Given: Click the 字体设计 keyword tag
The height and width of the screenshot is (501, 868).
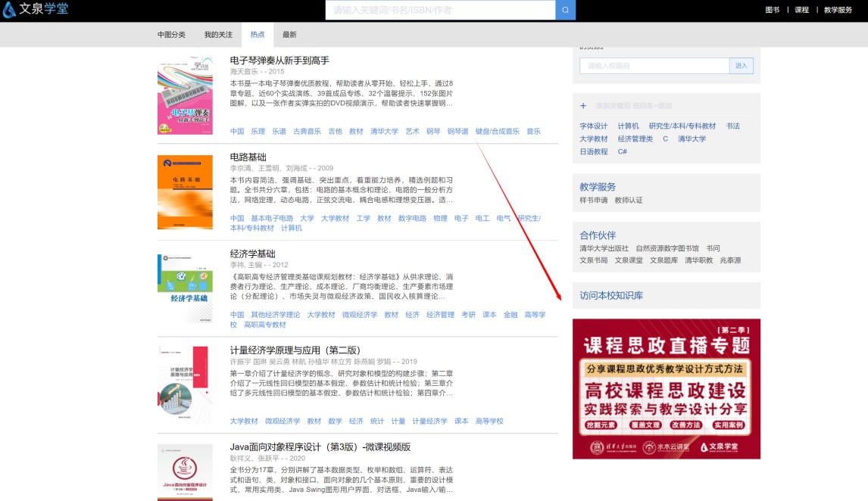Looking at the screenshot, I should coord(594,126).
